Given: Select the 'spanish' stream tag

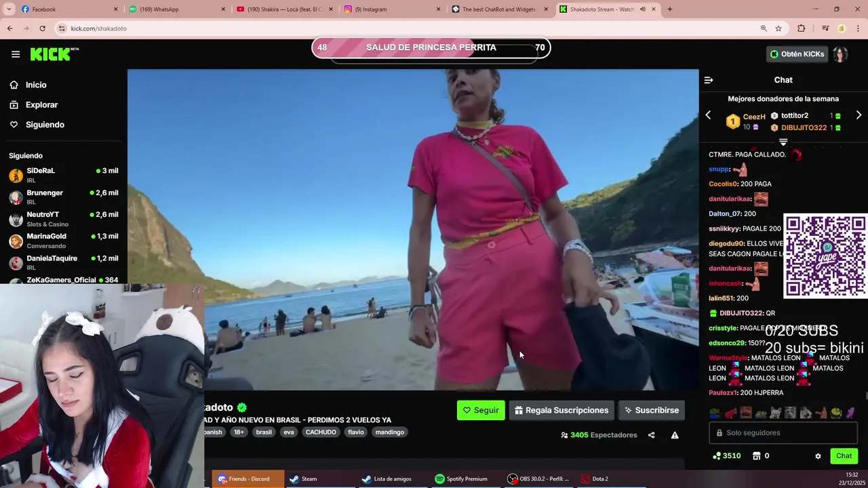Looking at the screenshot, I should point(213,432).
